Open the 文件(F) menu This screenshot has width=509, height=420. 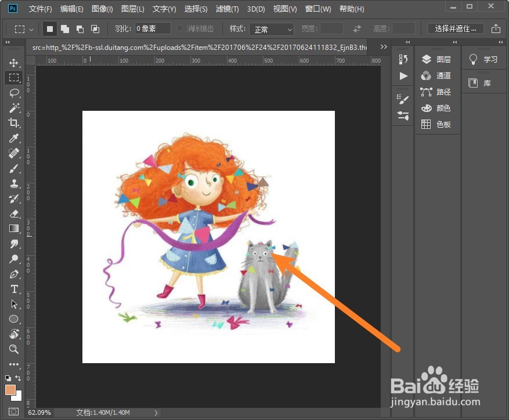pos(40,9)
